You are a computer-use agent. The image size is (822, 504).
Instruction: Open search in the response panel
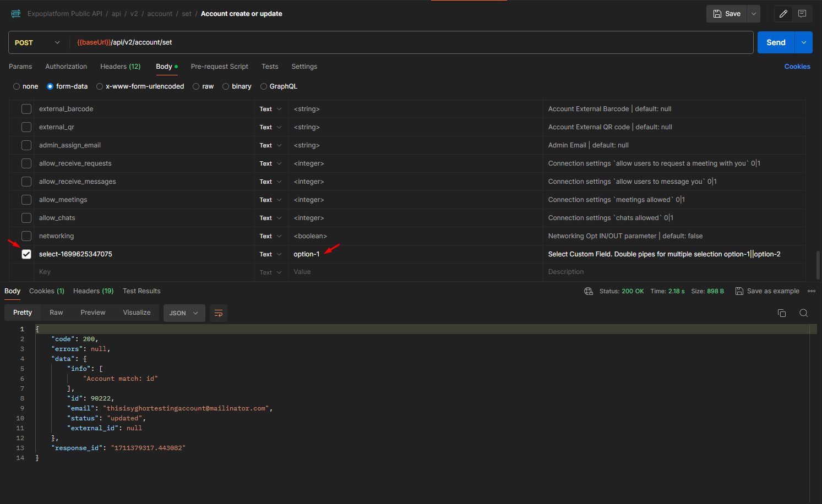click(x=803, y=313)
